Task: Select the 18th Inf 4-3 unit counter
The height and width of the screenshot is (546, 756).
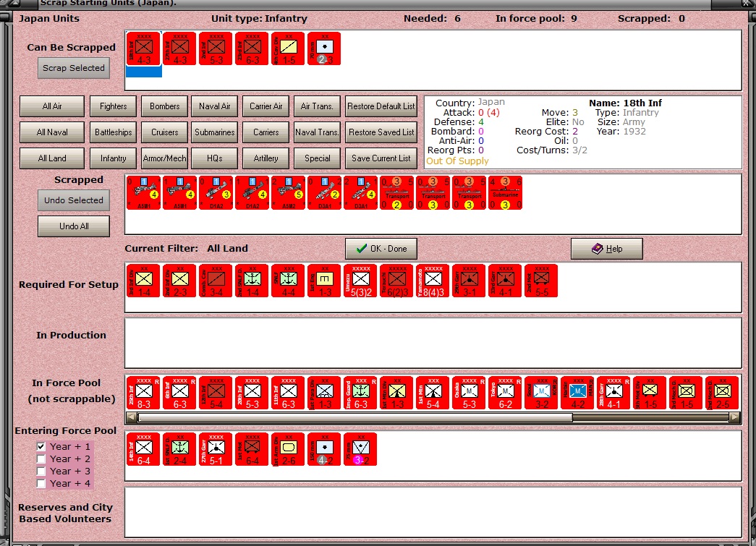Action: 144,48
